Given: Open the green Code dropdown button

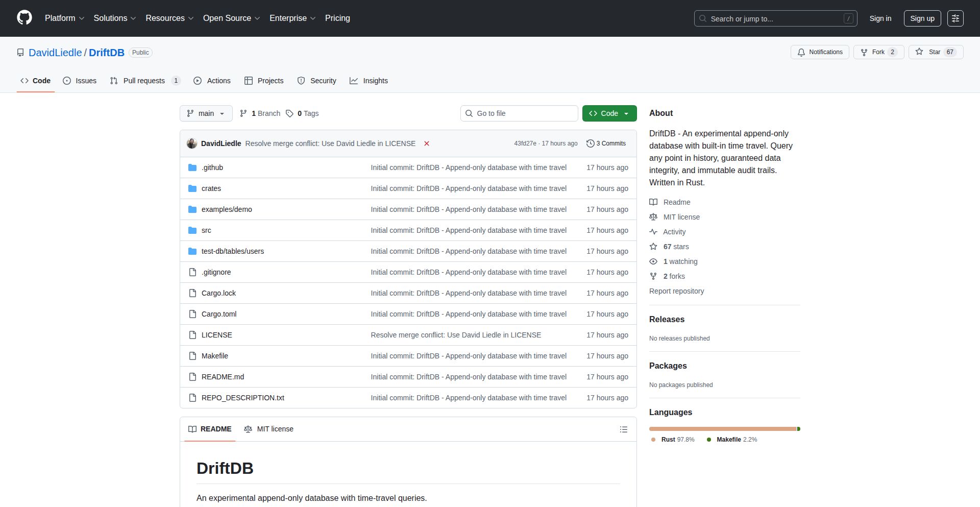Looking at the screenshot, I should (x=609, y=113).
